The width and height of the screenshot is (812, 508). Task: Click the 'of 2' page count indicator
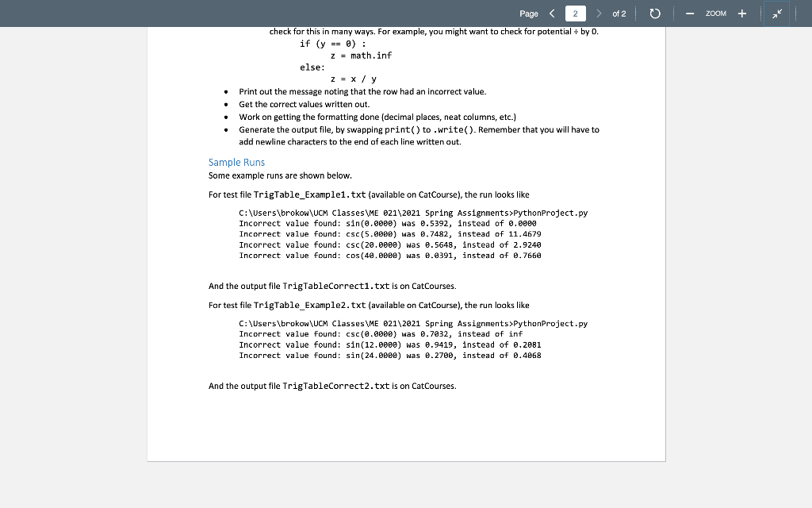coord(619,13)
